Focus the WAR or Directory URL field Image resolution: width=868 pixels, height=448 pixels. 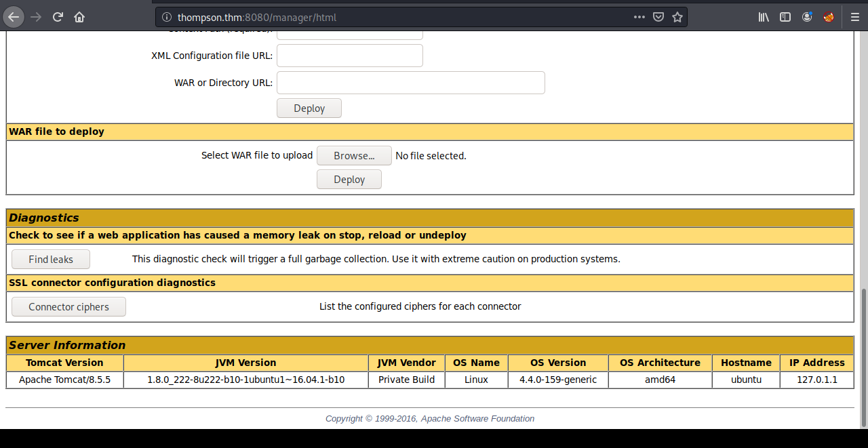(x=411, y=83)
